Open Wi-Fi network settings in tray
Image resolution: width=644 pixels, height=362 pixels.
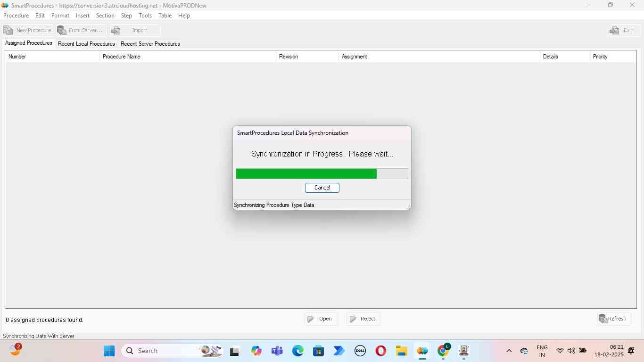pos(560,351)
